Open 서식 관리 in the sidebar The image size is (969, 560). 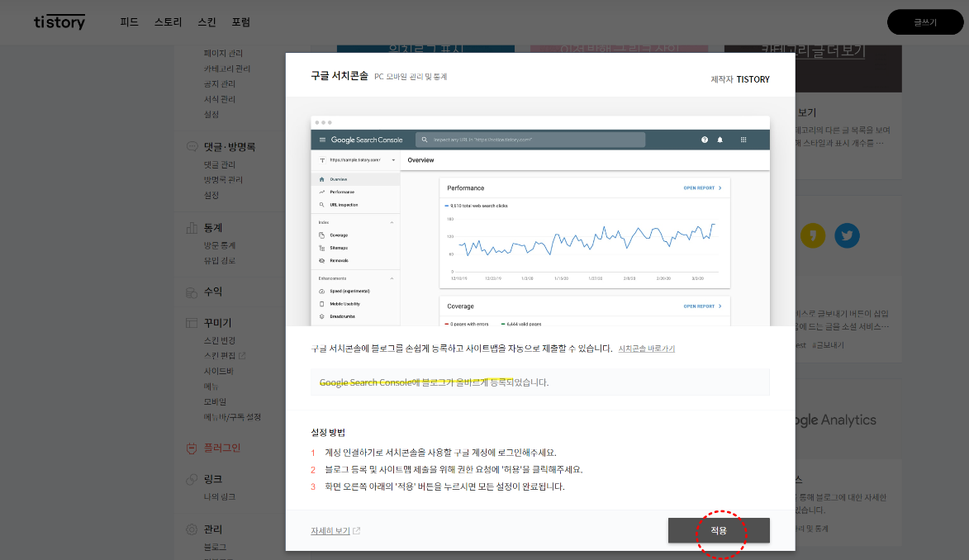click(220, 99)
